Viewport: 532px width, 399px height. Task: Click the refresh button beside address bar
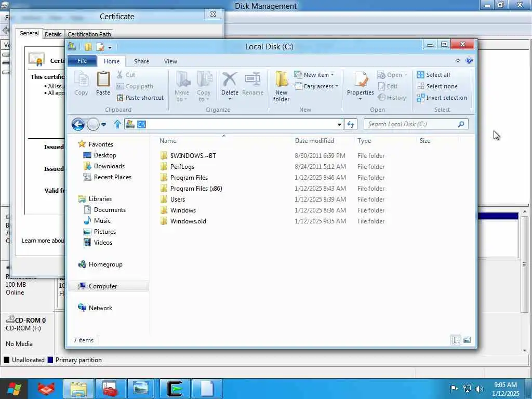point(351,125)
